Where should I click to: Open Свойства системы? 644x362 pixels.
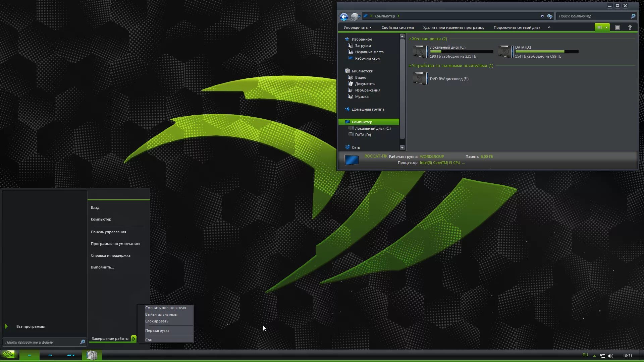pos(397,27)
